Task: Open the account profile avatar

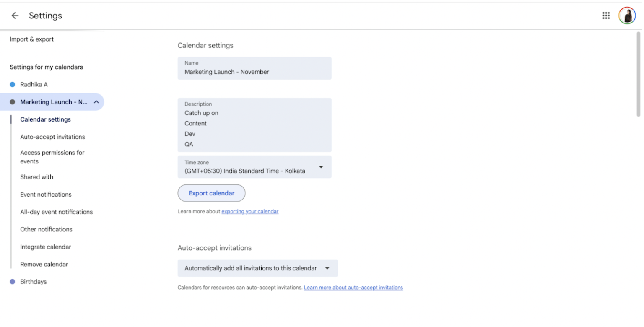Action: pyautogui.click(x=627, y=16)
